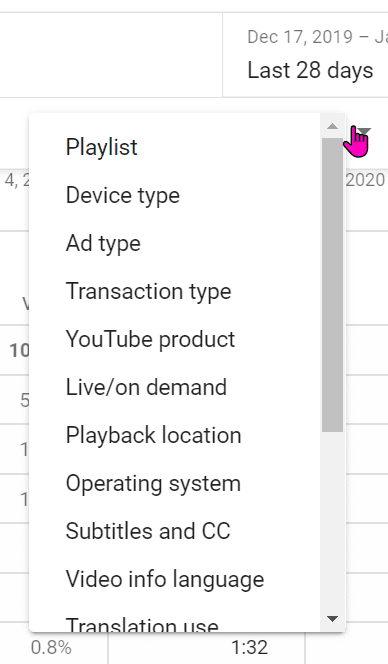Open Playback location breakdown
The image size is (388, 664).
tap(175, 435)
